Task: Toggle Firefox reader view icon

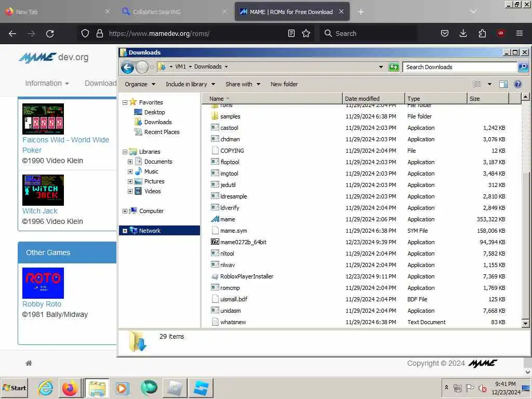Action: click(x=291, y=33)
